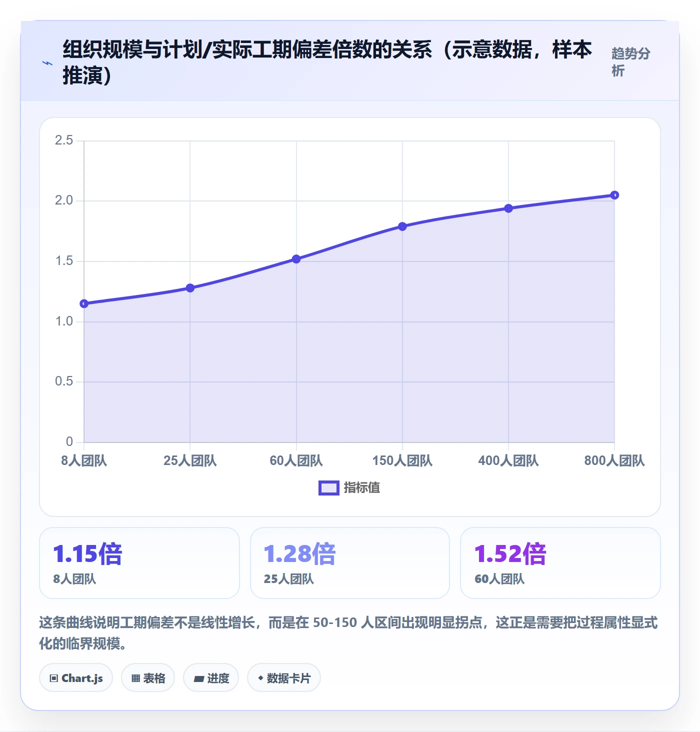Click the Chart.js tag chip
Viewport: 700px width, 732px height.
point(76,678)
